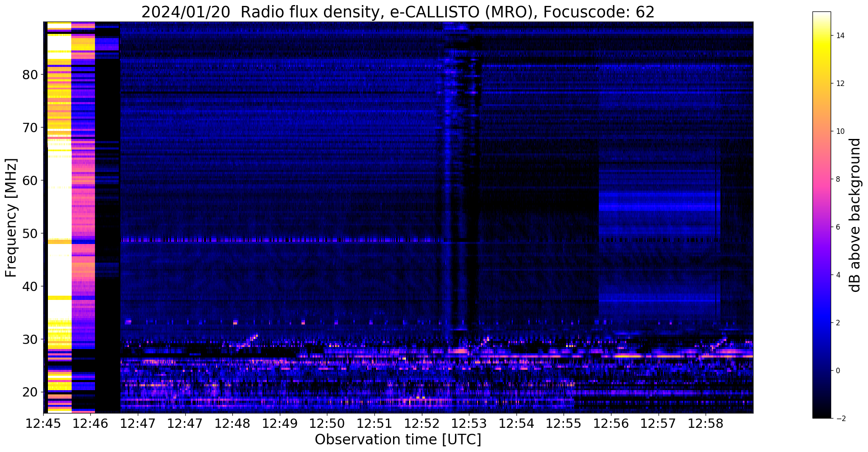Click the plot title mentioning e-CALLISTO (MRO)

point(398,12)
